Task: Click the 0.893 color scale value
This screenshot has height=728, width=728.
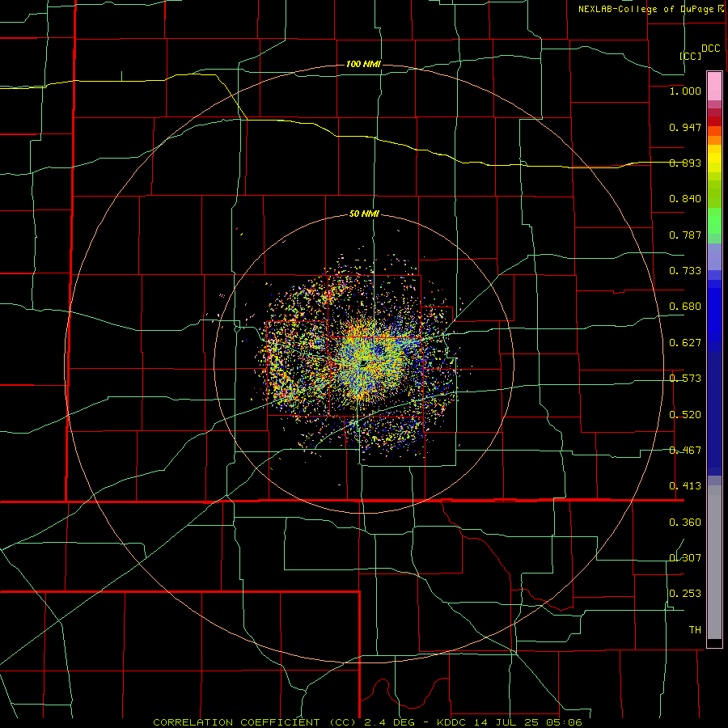Action: [x=685, y=163]
